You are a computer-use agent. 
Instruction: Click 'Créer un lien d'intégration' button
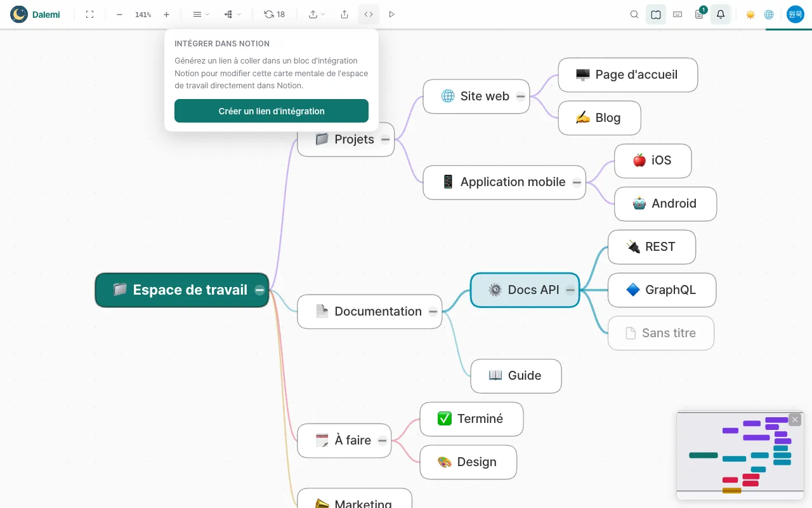[x=272, y=110]
